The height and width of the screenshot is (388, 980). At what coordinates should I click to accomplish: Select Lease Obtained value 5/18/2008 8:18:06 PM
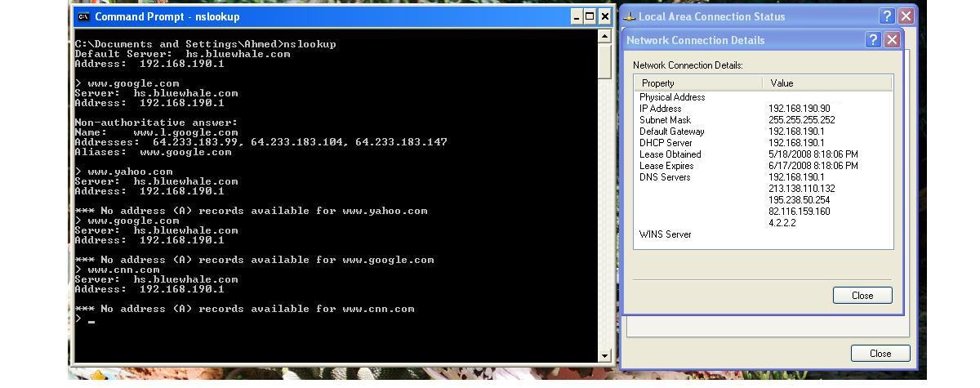pyautogui.click(x=813, y=154)
